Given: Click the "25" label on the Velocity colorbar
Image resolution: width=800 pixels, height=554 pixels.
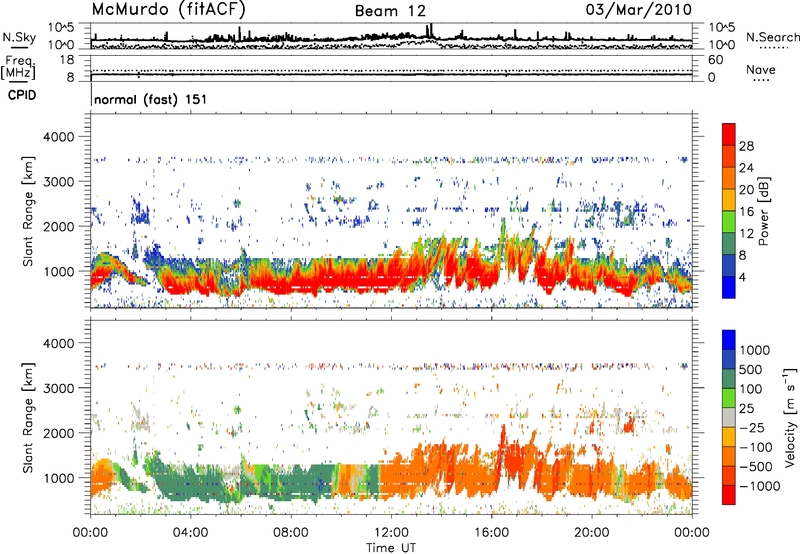Looking at the screenshot, I should click(747, 409).
